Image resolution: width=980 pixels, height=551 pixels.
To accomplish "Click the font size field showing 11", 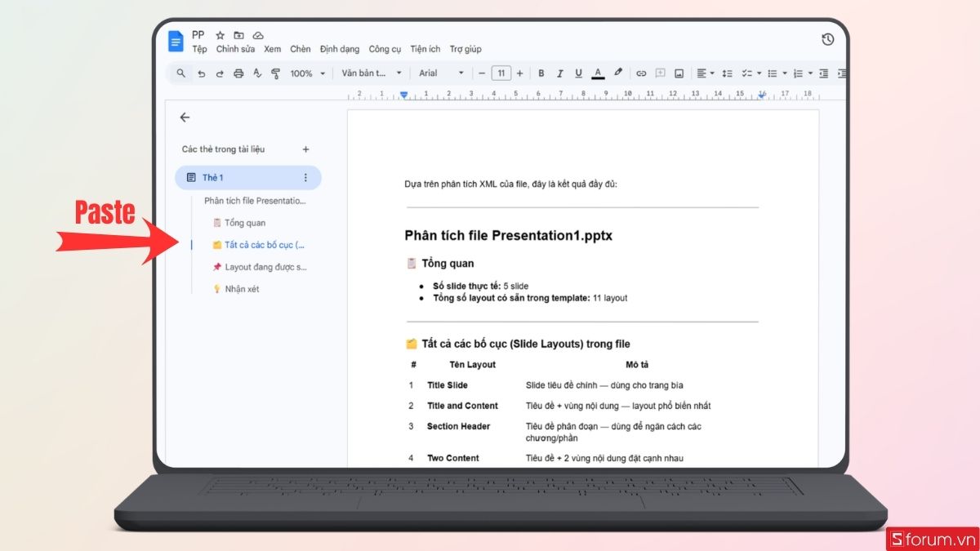I will 501,73.
